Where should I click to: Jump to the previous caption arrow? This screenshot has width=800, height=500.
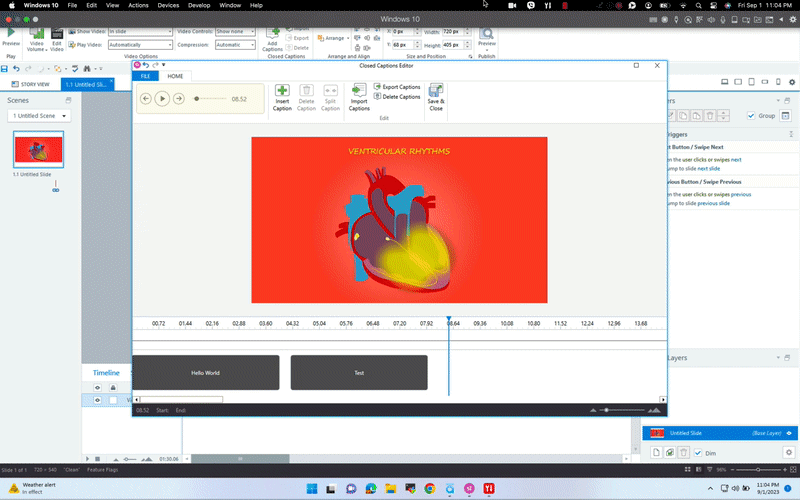(146, 99)
